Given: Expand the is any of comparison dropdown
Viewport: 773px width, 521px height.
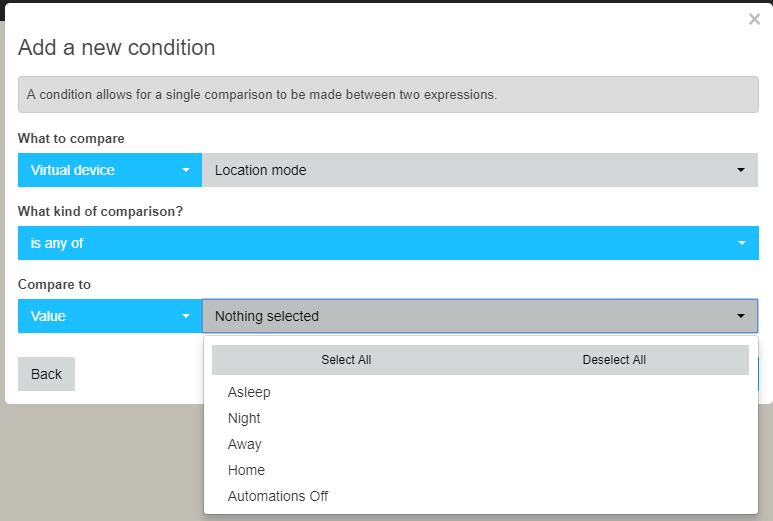Looking at the screenshot, I should tap(388, 243).
